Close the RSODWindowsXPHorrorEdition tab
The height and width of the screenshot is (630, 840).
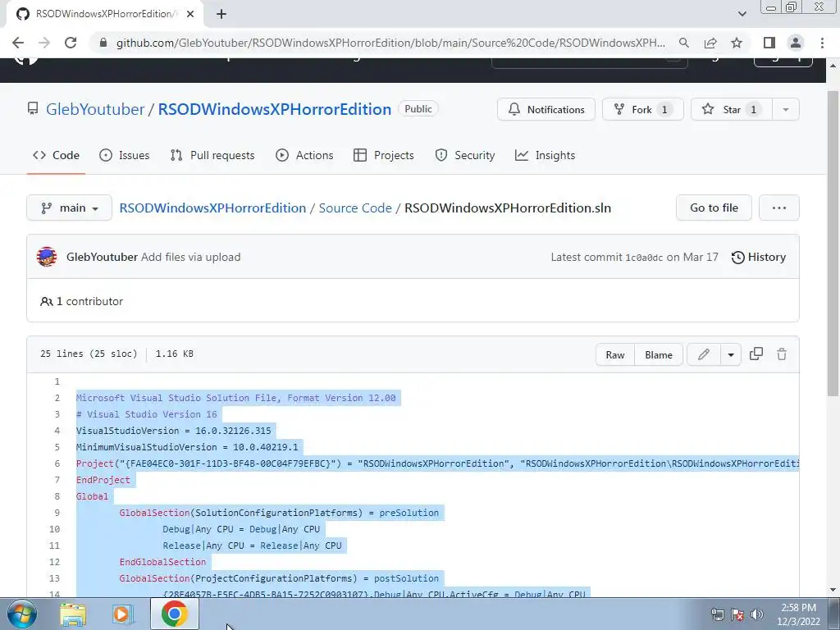tap(190, 15)
